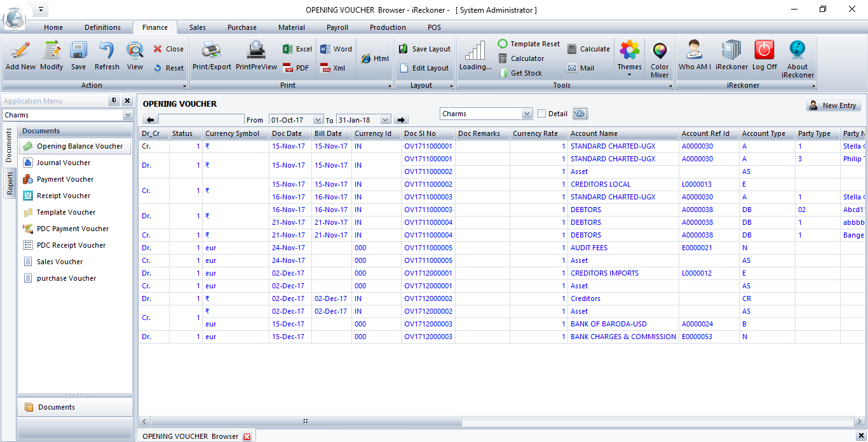The height and width of the screenshot is (442, 868).
Task: Enable the Detail checkbox
Action: click(542, 114)
